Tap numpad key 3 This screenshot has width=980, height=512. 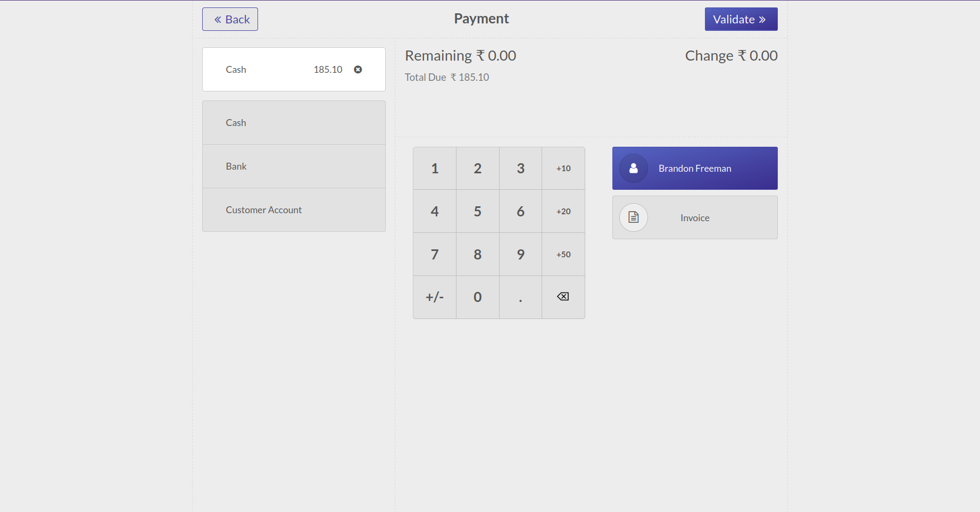521,168
